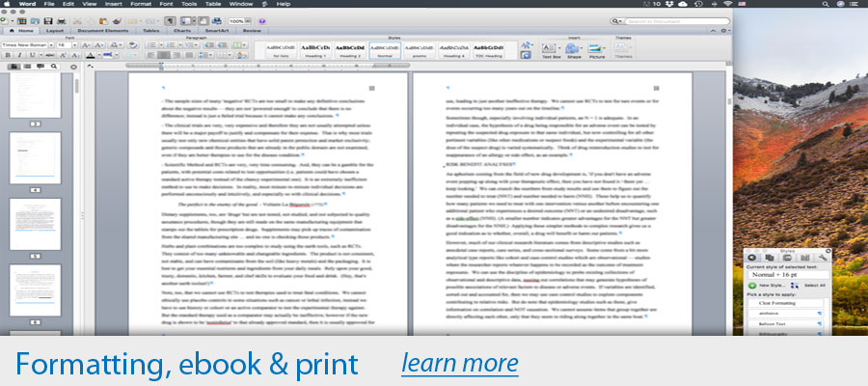Click the increase indent icon
Viewport: 868px width, 386px height.
(222, 44)
